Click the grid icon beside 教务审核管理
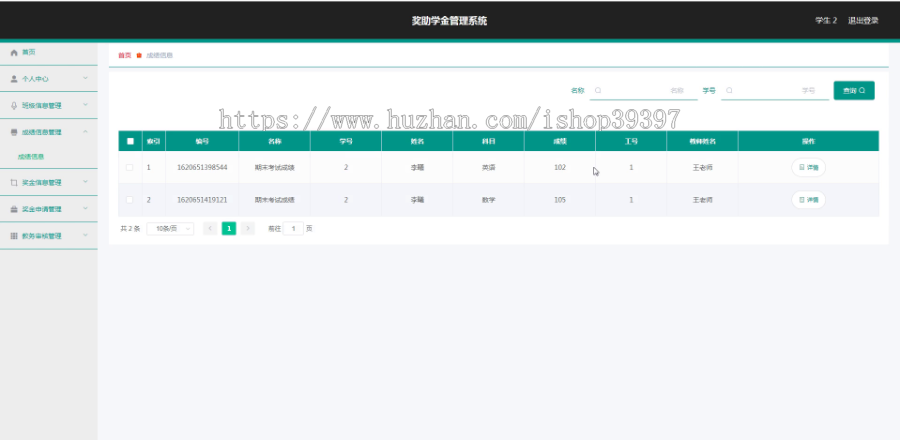 point(14,236)
